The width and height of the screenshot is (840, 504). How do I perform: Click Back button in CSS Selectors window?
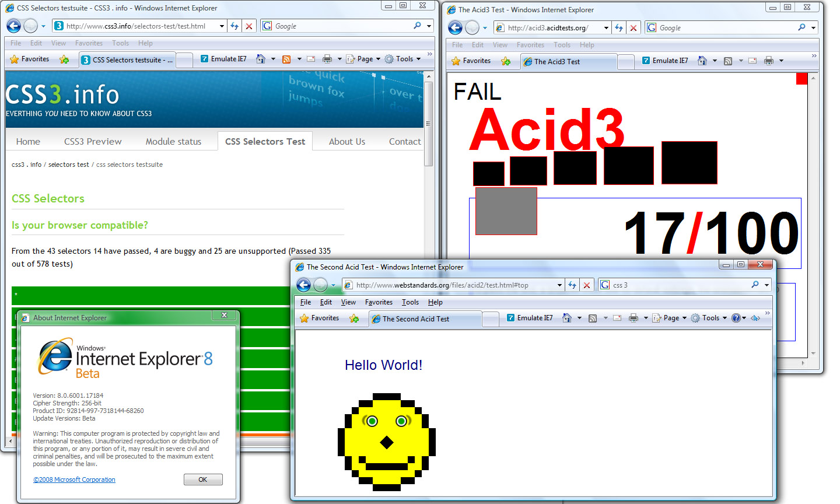13,26
